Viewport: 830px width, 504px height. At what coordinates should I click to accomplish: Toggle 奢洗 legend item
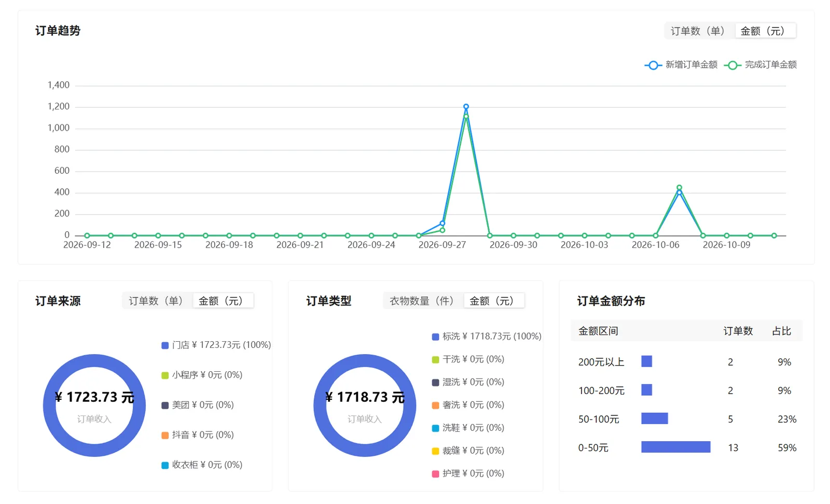[468, 405]
